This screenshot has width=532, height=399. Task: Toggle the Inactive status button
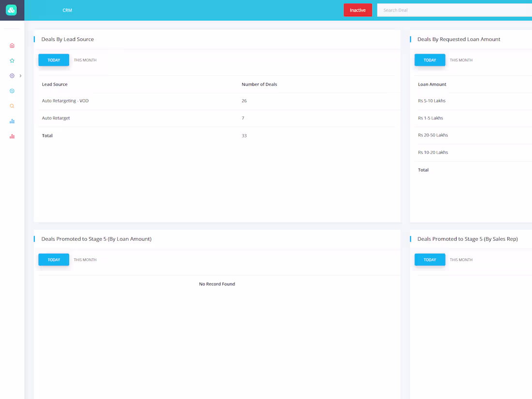(x=358, y=10)
